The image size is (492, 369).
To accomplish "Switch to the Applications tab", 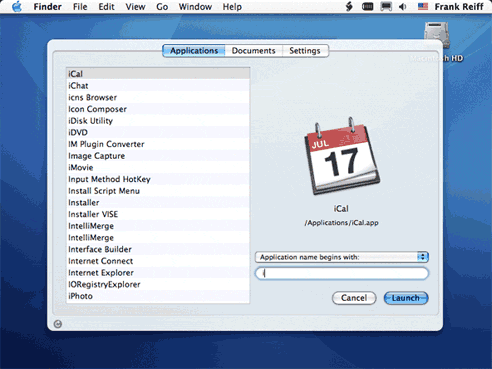I will (x=194, y=51).
